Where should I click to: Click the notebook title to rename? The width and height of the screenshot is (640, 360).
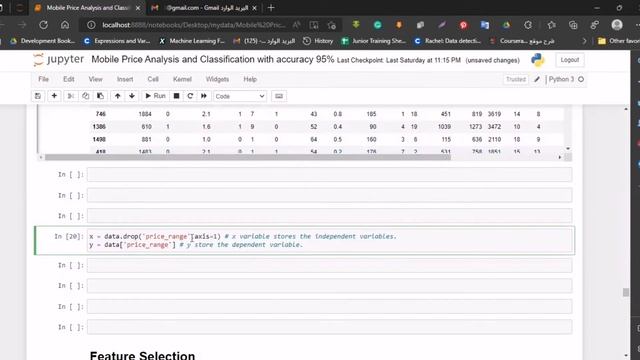click(213, 60)
